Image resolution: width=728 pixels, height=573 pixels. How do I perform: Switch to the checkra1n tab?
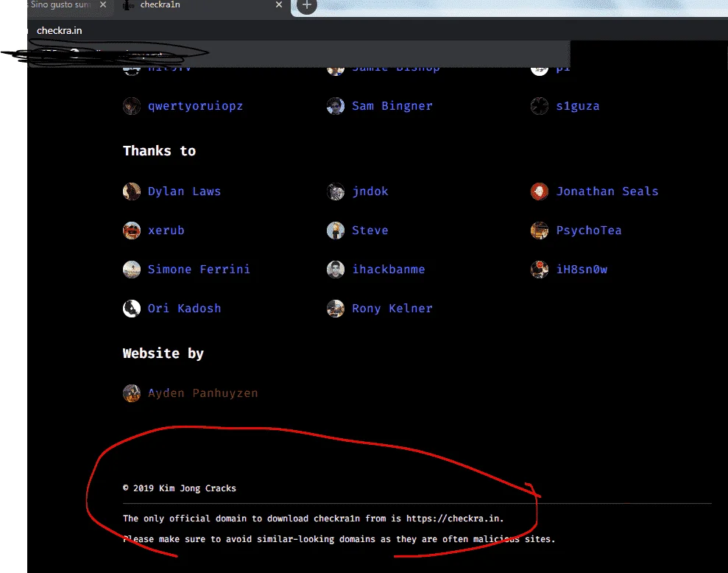click(x=202, y=6)
